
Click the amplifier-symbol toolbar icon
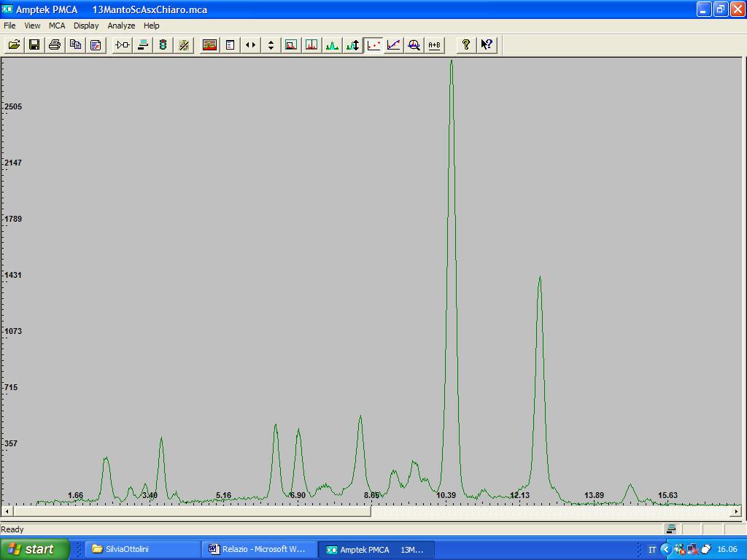[x=122, y=44]
